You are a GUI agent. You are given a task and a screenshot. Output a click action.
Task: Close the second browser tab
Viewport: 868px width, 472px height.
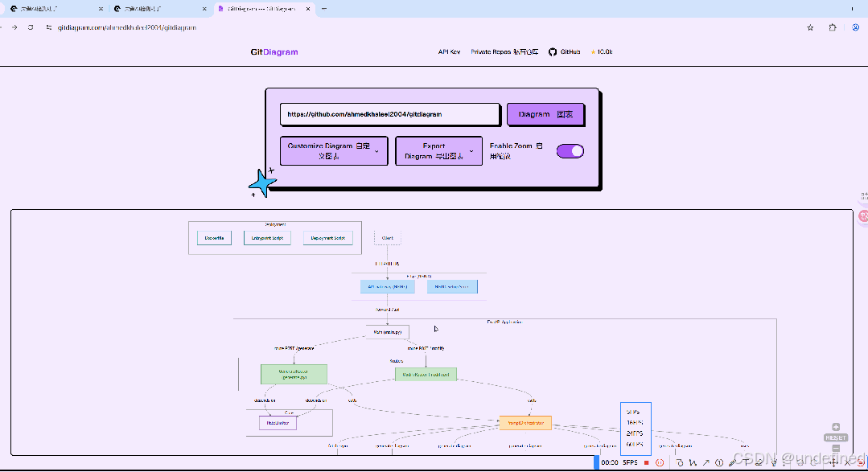(204, 9)
